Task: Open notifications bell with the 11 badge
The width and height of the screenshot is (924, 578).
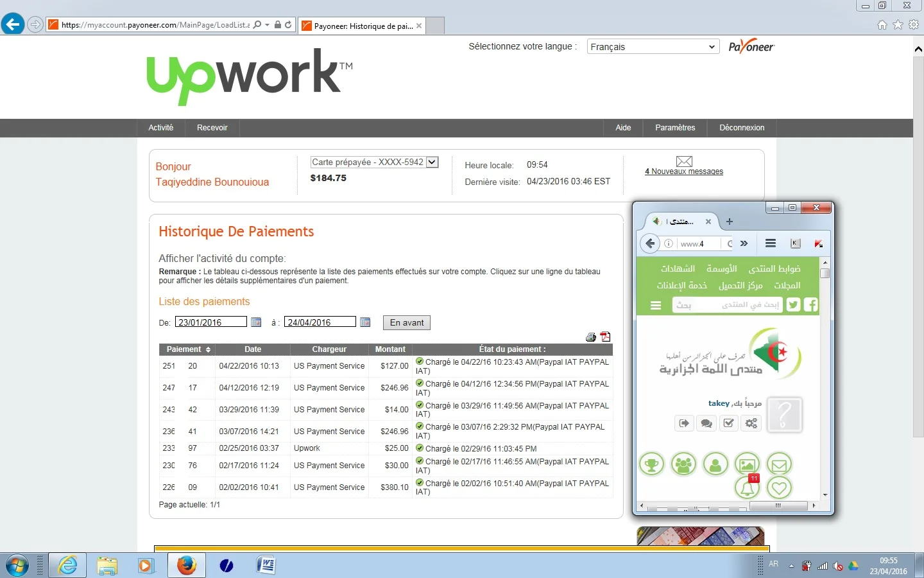Action: point(747,488)
